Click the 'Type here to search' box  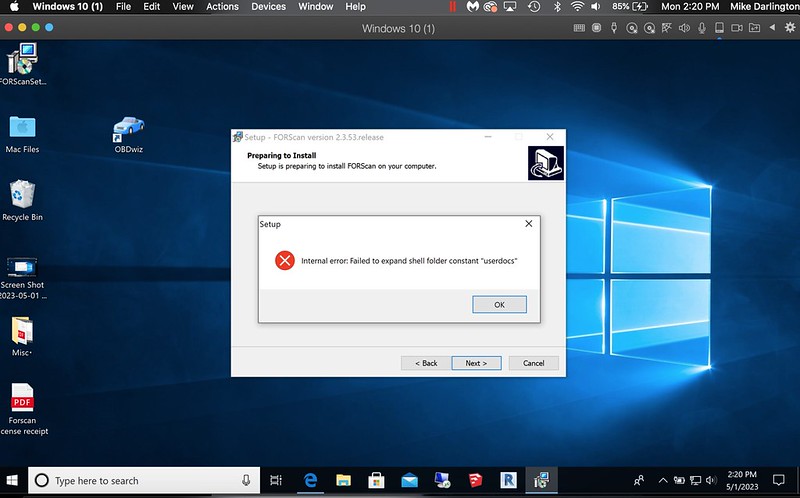[143, 480]
